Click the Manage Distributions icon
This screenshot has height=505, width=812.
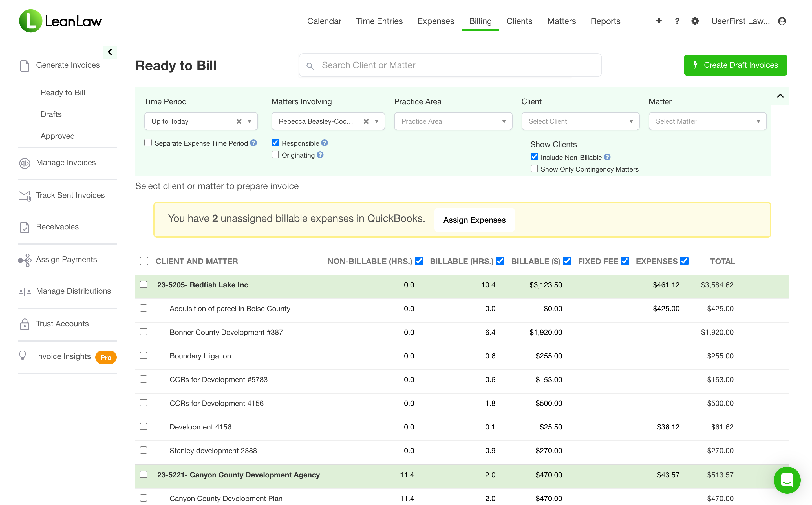(x=25, y=292)
